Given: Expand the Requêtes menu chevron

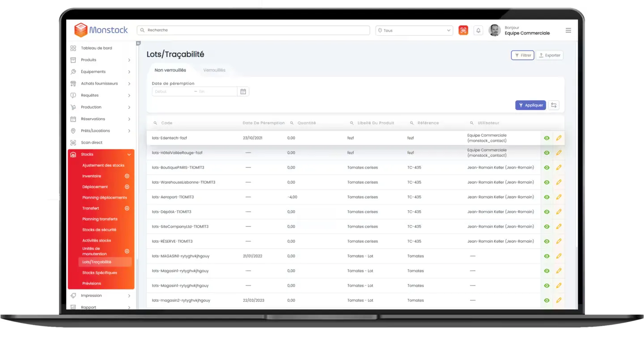Looking at the screenshot, I should [129, 96].
